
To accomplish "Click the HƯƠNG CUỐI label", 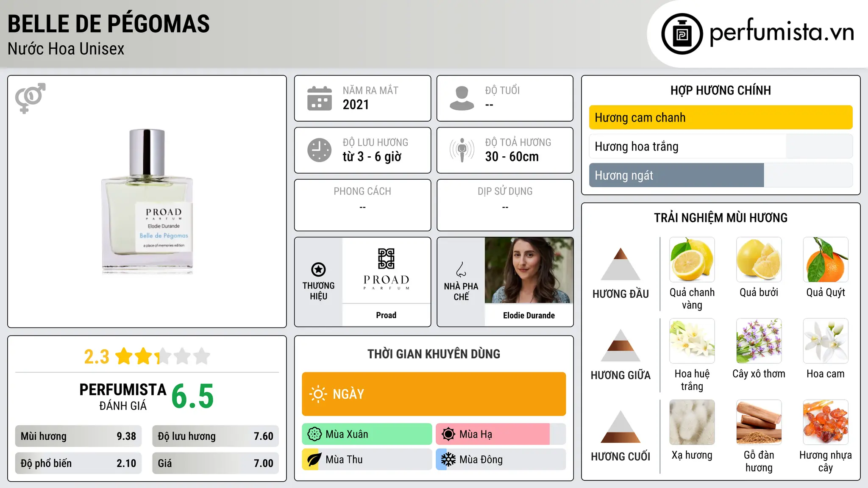I will point(620,457).
